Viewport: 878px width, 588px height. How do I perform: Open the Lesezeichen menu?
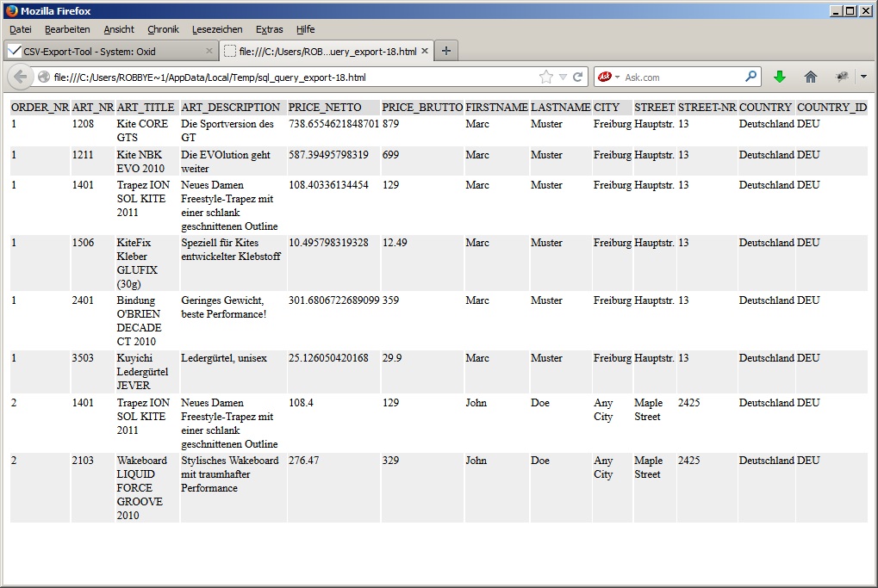point(217,29)
